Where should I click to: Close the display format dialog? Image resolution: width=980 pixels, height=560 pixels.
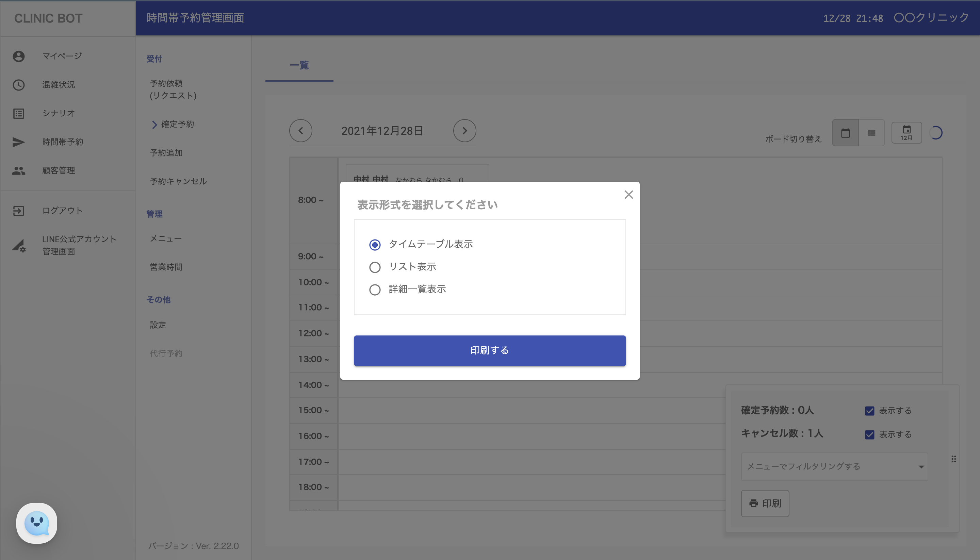click(628, 195)
